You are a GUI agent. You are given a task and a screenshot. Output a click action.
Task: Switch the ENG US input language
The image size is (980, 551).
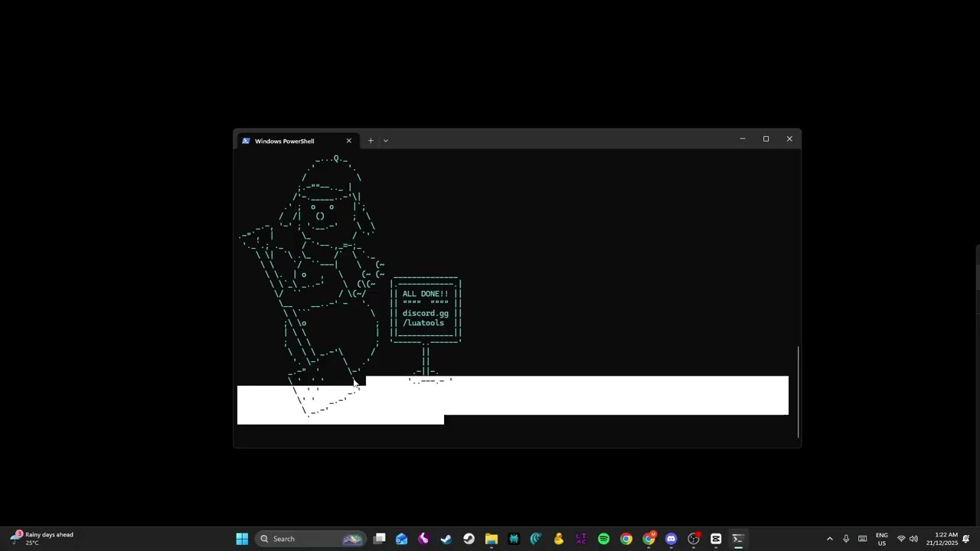tap(882, 539)
